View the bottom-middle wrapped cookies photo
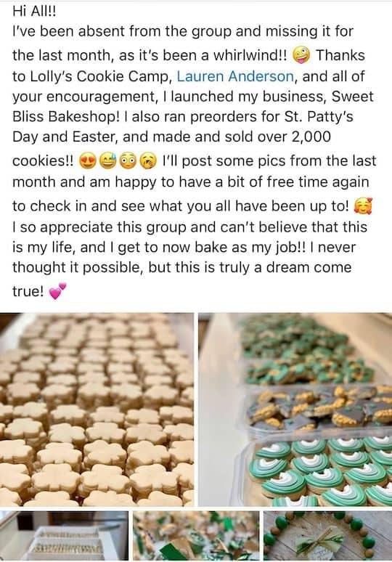 (196, 537)
